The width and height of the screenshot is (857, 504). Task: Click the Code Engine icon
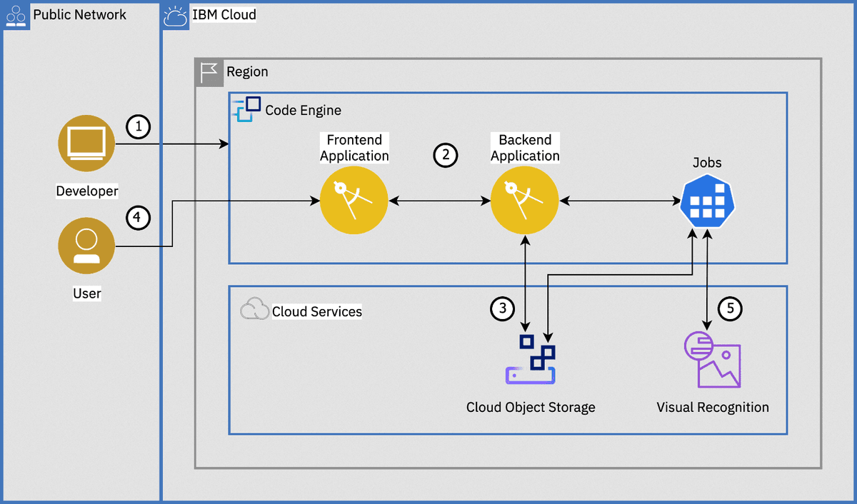247,109
